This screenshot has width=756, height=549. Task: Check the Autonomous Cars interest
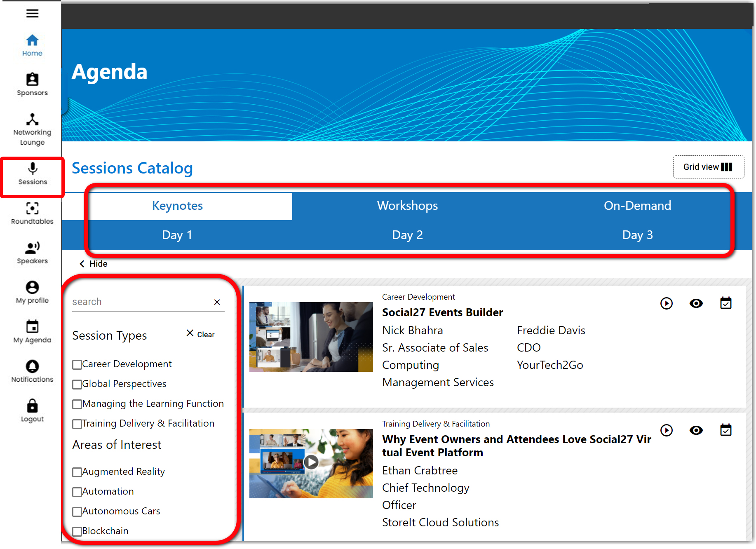click(x=77, y=512)
